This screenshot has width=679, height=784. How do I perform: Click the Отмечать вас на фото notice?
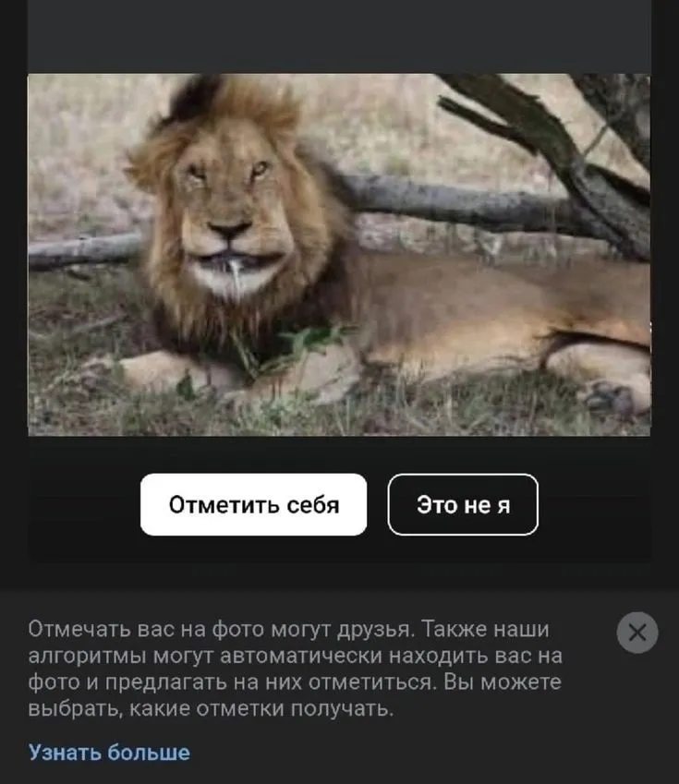pyautogui.click(x=296, y=669)
